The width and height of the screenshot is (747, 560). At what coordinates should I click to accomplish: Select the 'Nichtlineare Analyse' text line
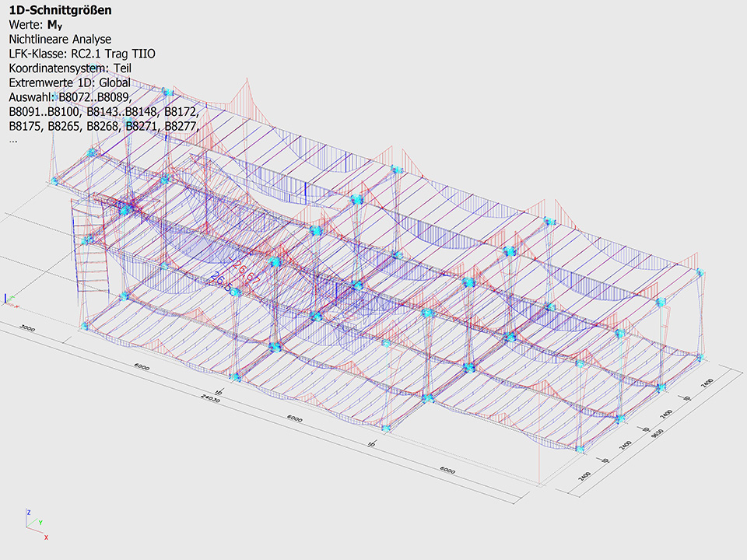[59, 39]
